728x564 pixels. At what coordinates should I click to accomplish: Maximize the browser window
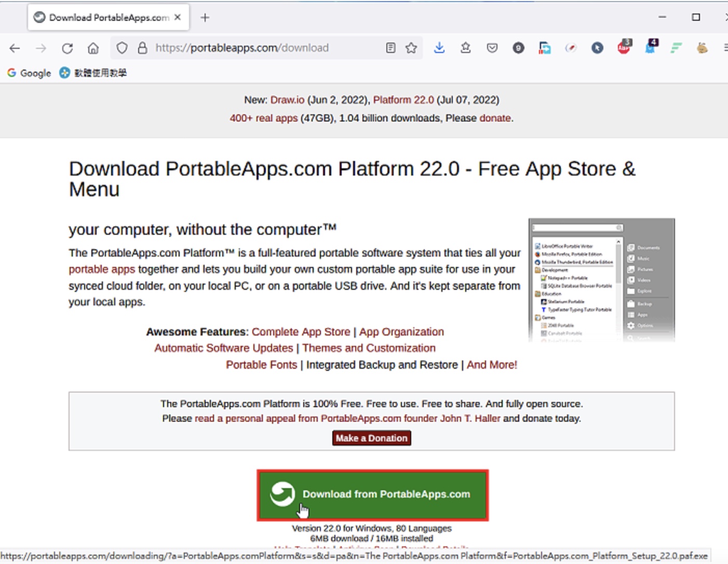(x=696, y=17)
